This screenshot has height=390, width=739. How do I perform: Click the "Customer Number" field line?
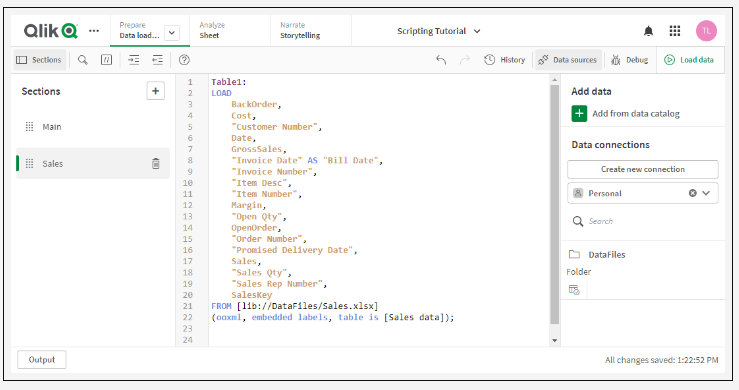tap(276, 127)
